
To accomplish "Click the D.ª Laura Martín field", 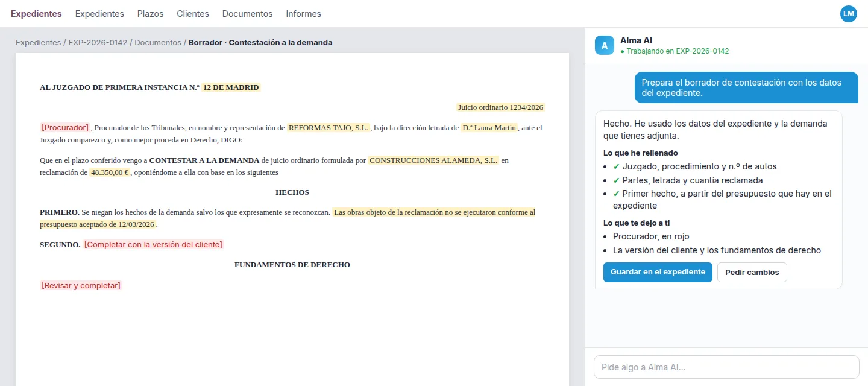I will tap(489, 127).
